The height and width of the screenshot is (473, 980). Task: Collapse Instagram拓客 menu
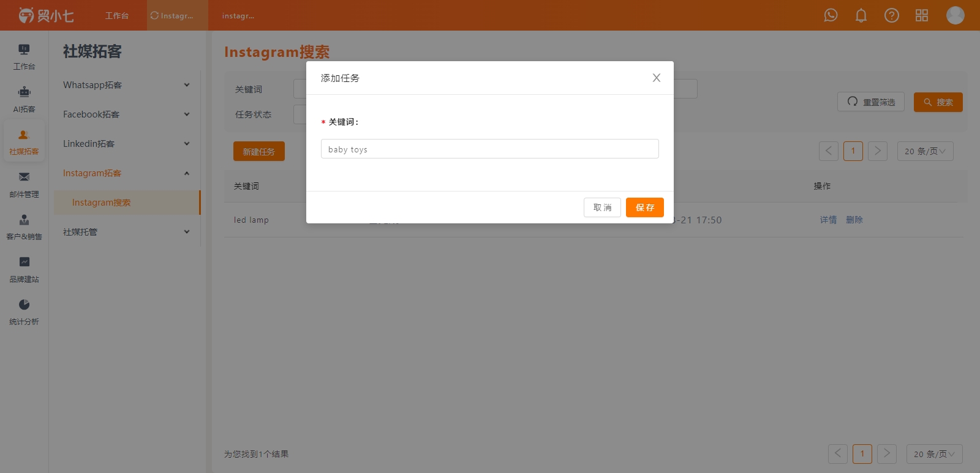click(x=127, y=173)
